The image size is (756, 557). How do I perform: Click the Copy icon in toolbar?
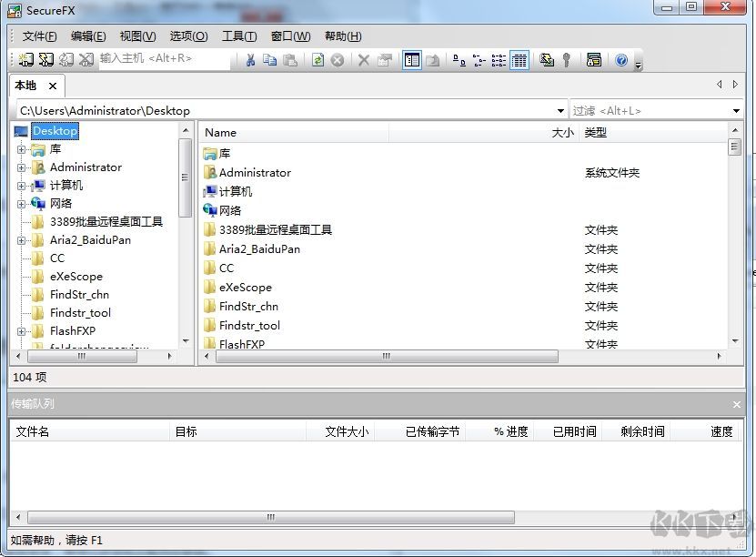[269, 60]
